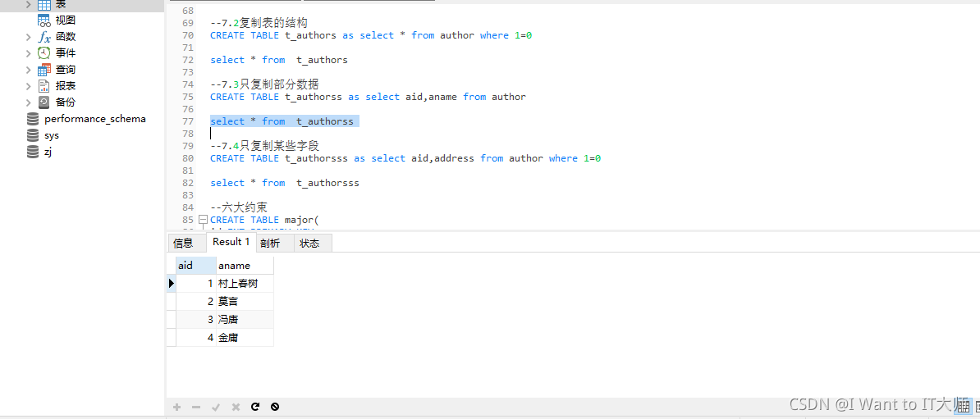Click the aid cell with value 1
Image resolution: width=980 pixels, height=419 pixels.
[196, 284]
